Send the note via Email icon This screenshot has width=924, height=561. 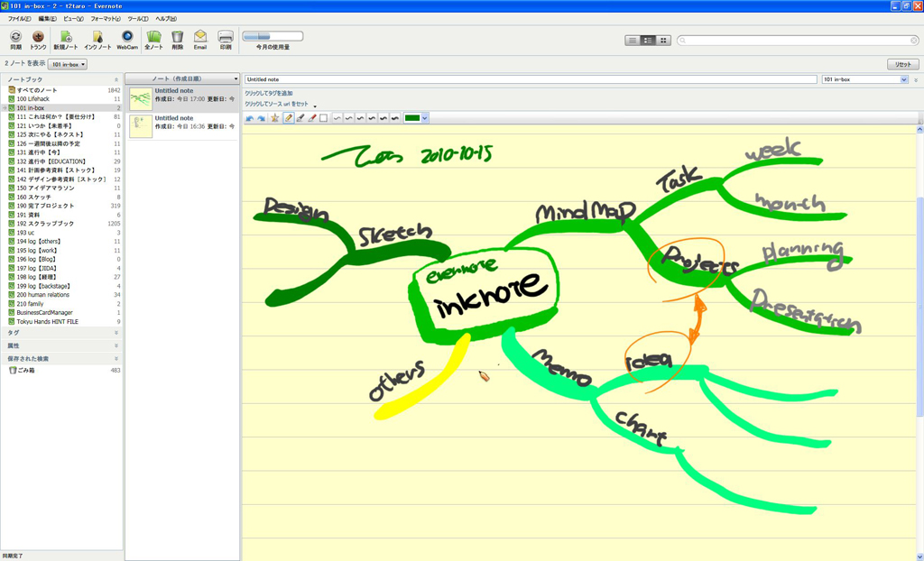click(x=200, y=38)
